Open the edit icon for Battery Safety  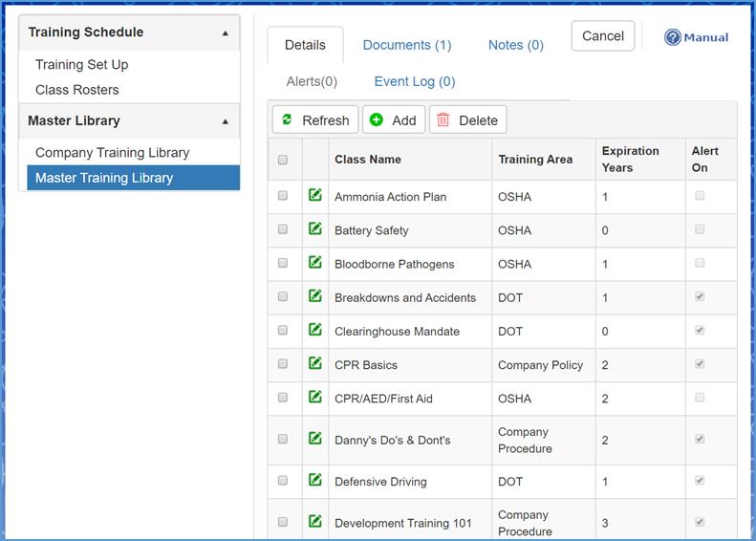(314, 229)
